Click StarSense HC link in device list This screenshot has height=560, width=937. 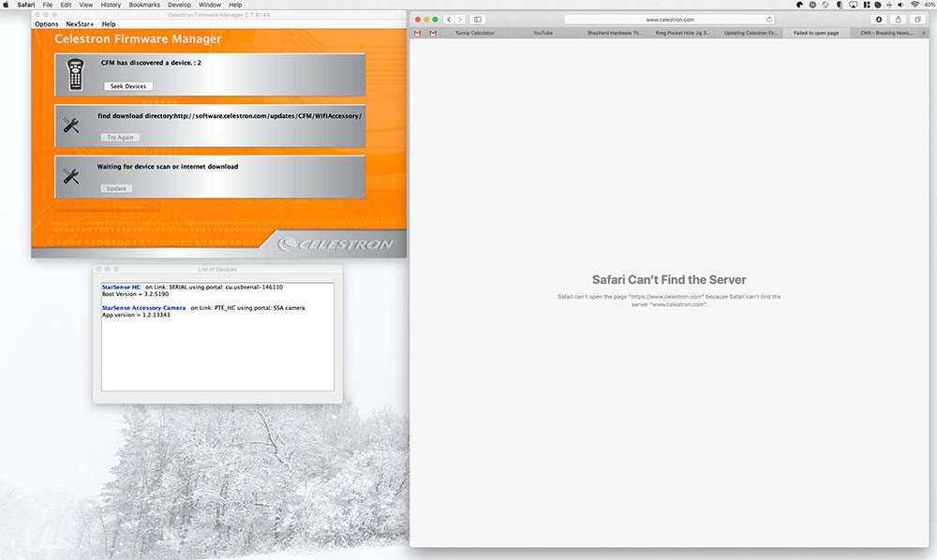(x=121, y=287)
